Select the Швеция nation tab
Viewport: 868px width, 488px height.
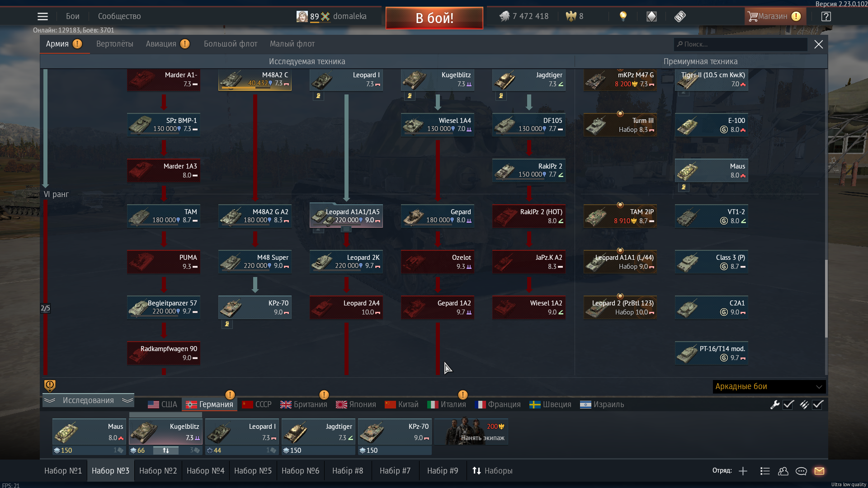(x=550, y=404)
